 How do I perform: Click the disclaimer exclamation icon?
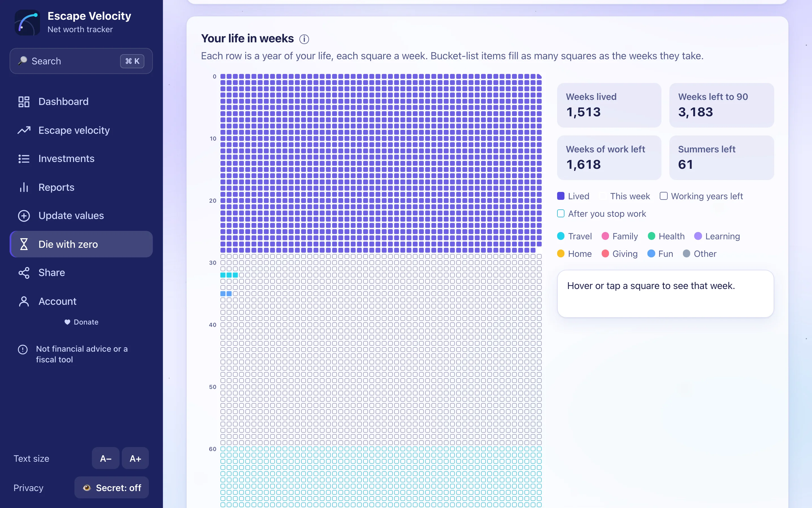pos(23,349)
